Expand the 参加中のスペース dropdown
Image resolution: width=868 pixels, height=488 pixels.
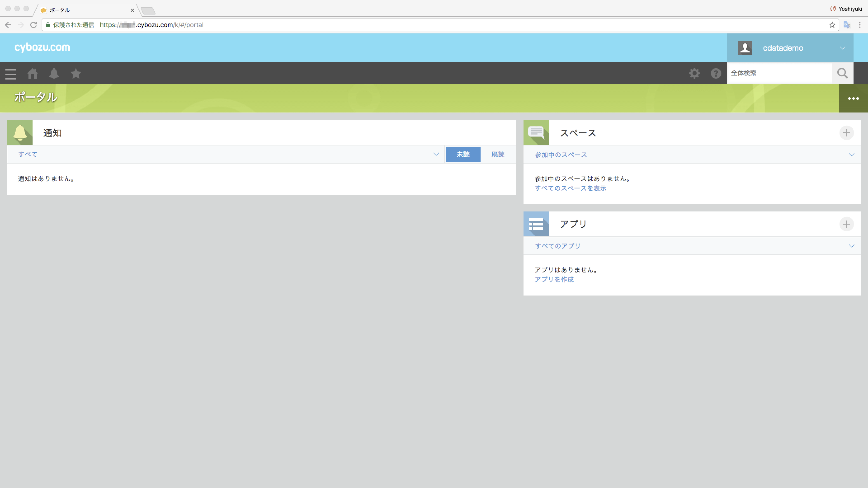coord(851,155)
